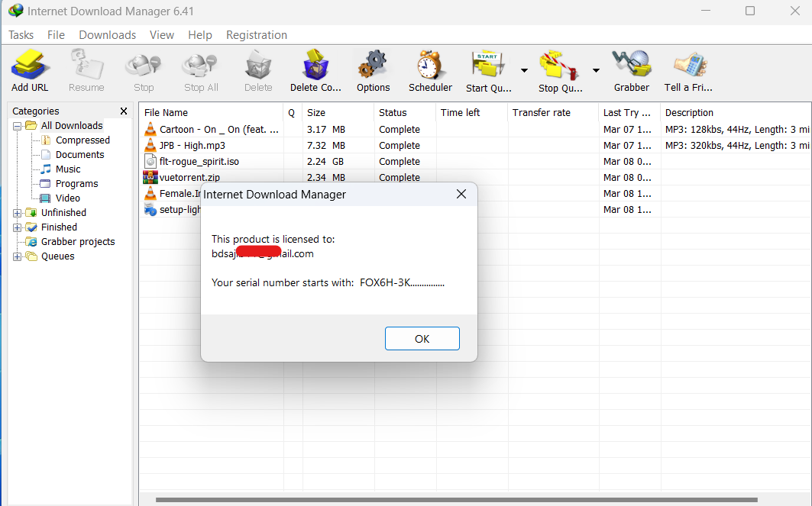
Task: Click the VLC icon beside JPB - High.mp3
Action: click(150, 145)
